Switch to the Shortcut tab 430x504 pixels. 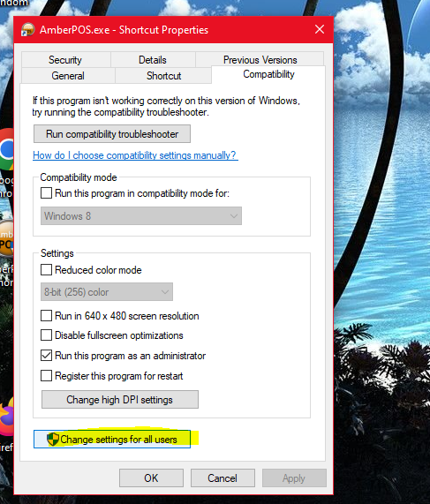[163, 76]
